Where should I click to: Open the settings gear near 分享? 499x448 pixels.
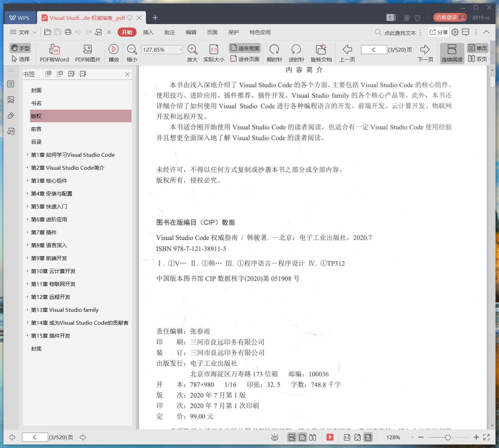click(x=455, y=32)
